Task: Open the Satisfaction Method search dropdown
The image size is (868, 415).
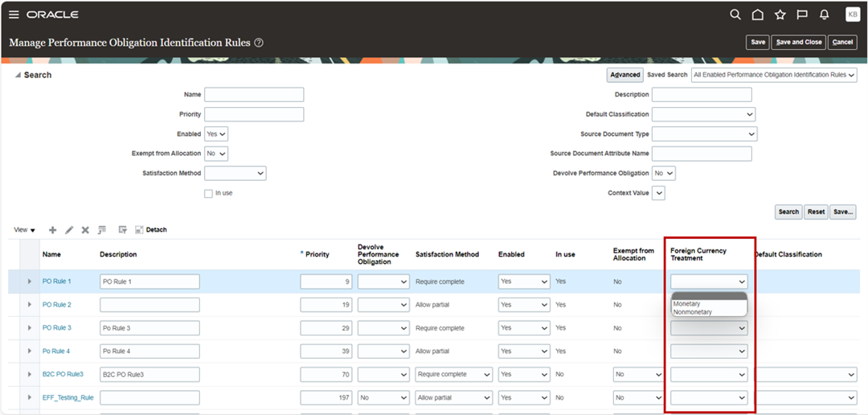Action: 235,174
